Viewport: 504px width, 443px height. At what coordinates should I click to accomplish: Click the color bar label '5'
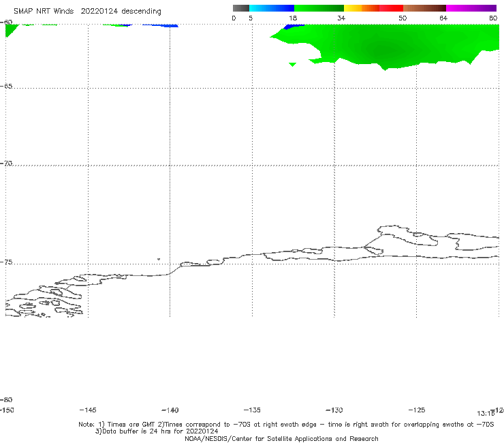tap(251, 18)
